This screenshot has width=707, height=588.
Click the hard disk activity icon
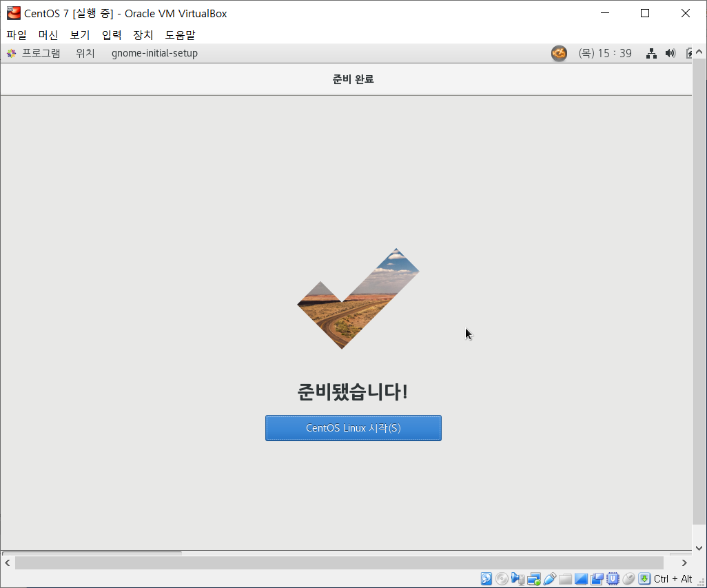pyautogui.click(x=486, y=578)
